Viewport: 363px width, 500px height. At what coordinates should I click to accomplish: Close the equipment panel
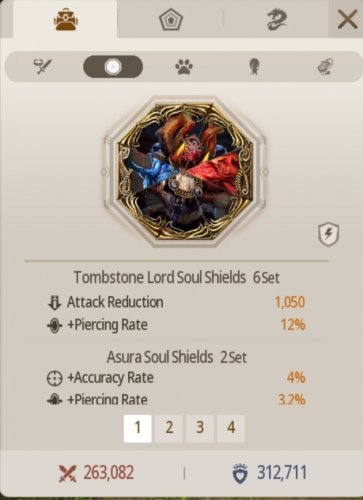347,19
